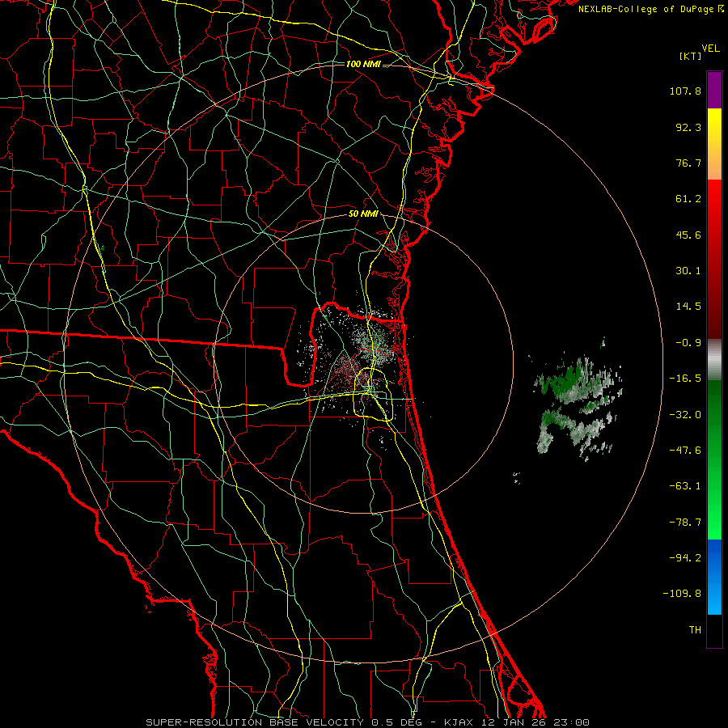
Task: Click the -0.9 velocity scale value
Action: (x=688, y=343)
